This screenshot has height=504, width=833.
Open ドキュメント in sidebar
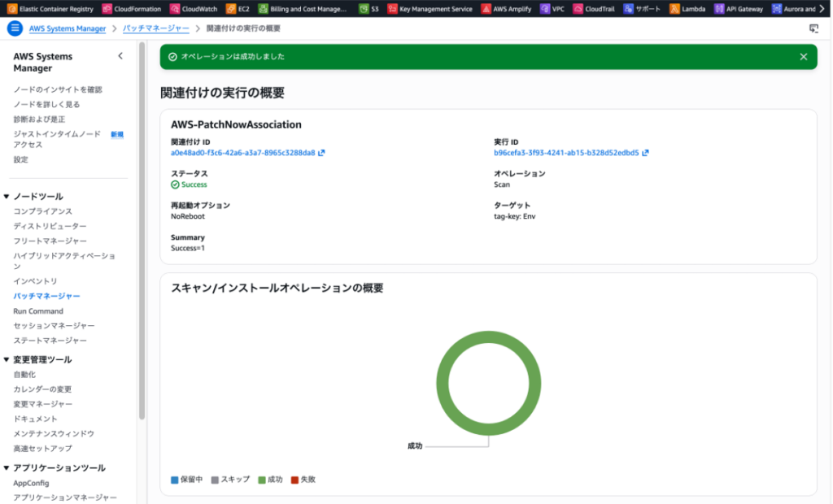[35, 419]
